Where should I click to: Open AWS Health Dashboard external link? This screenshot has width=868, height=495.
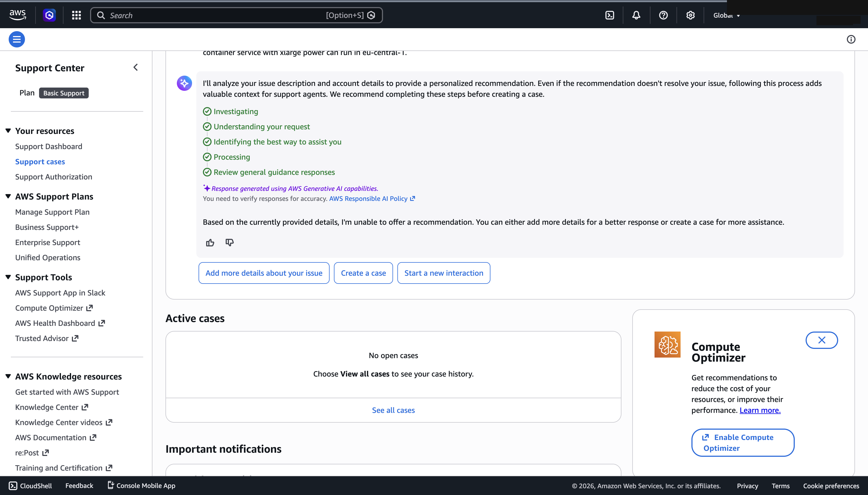(x=60, y=323)
